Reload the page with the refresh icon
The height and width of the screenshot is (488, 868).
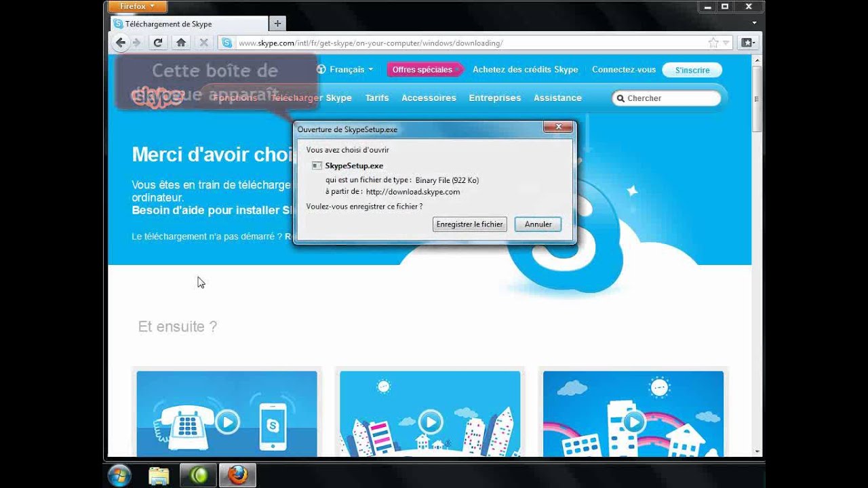[x=158, y=43]
